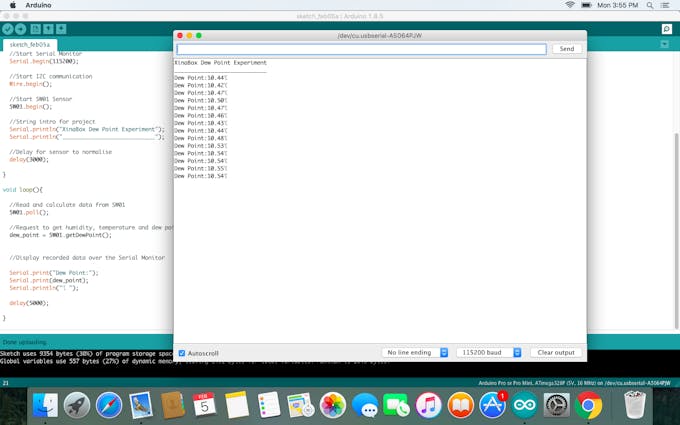This screenshot has width=680, height=425.
Task: Switch to Arduino app in the dock
Action: point(524,405)
